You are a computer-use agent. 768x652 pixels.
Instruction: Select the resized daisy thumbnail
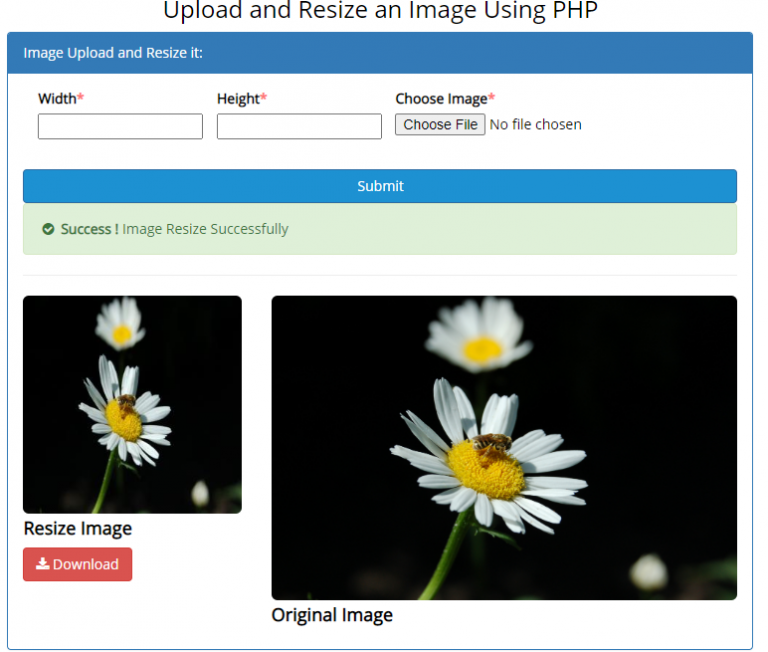[132, 404]
